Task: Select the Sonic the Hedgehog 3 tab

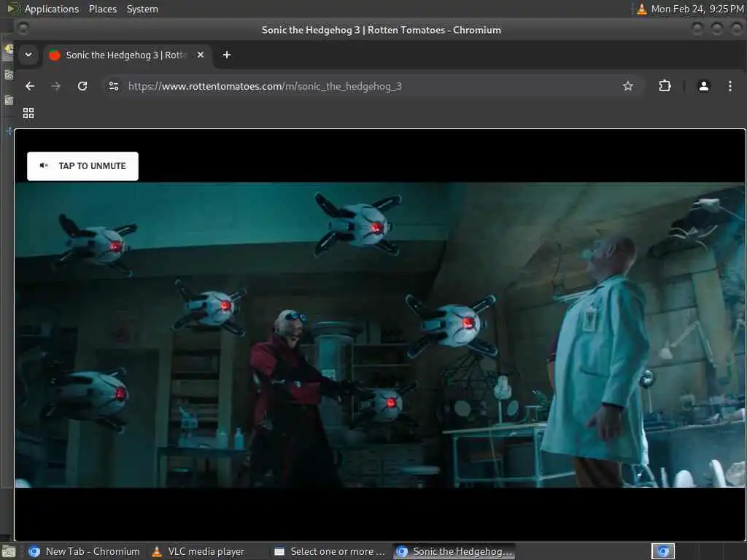Action: coord(127,55)
